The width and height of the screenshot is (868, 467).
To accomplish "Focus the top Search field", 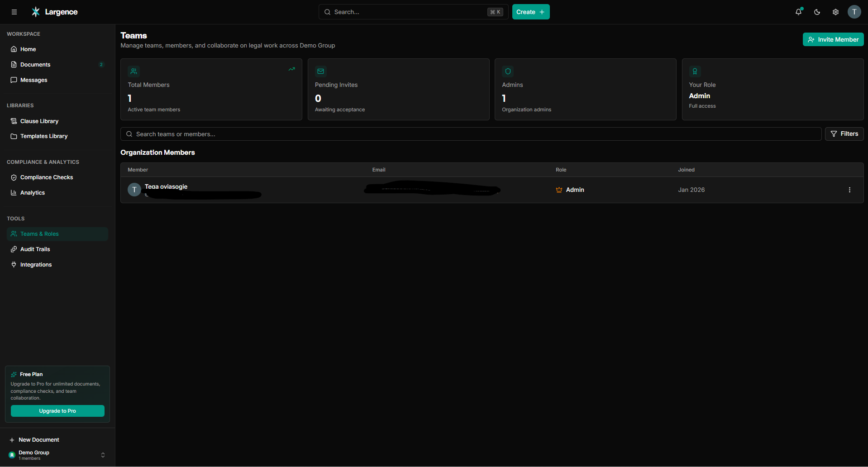I will [x=414, y=12].
